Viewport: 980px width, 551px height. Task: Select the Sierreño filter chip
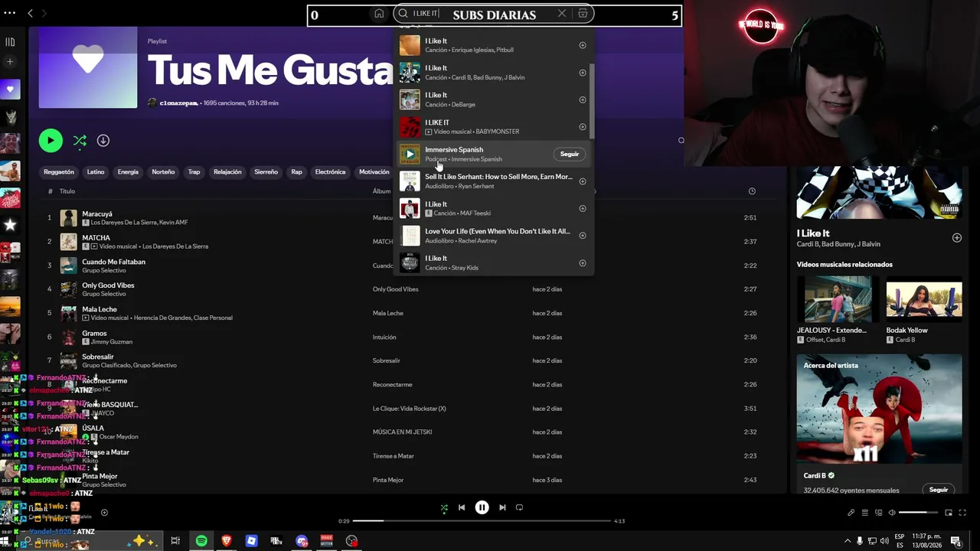point(266,172)
